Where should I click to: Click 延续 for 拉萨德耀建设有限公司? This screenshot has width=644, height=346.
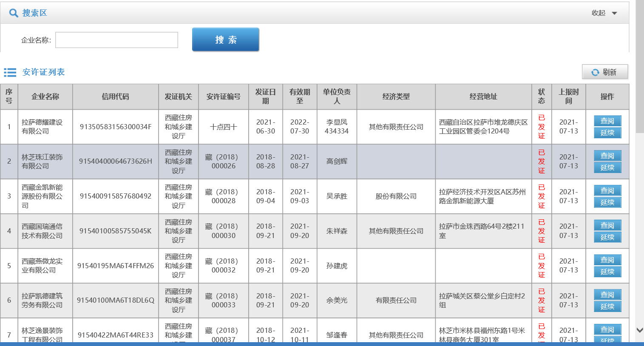click(x=607, y=133)
